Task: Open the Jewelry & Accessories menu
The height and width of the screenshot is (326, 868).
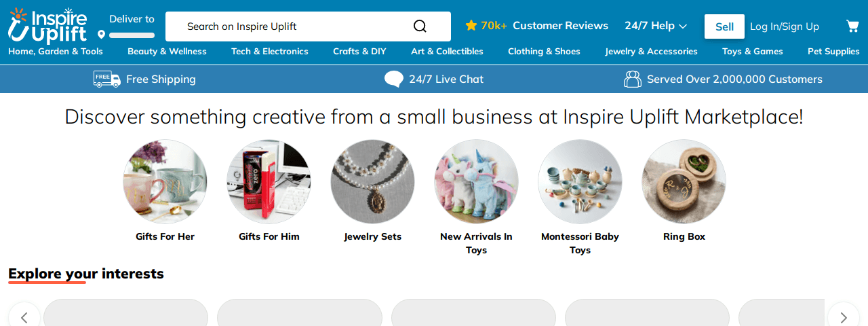Action: (651, 52)
